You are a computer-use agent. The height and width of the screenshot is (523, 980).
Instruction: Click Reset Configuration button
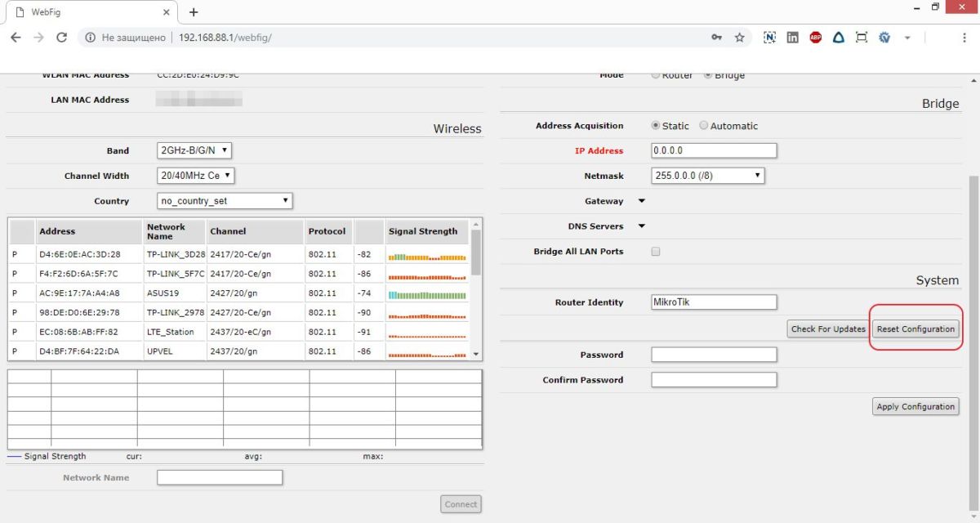click(x=915, y=329)
